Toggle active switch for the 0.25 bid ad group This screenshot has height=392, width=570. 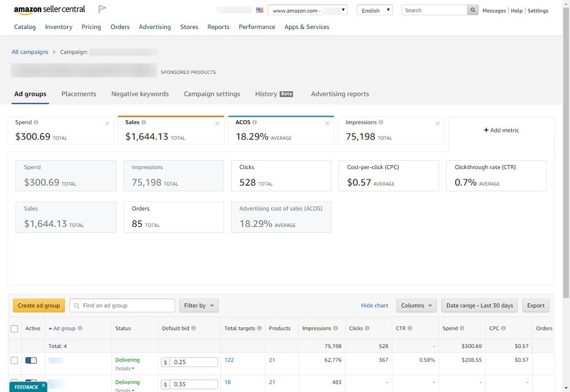coord(31,360)
